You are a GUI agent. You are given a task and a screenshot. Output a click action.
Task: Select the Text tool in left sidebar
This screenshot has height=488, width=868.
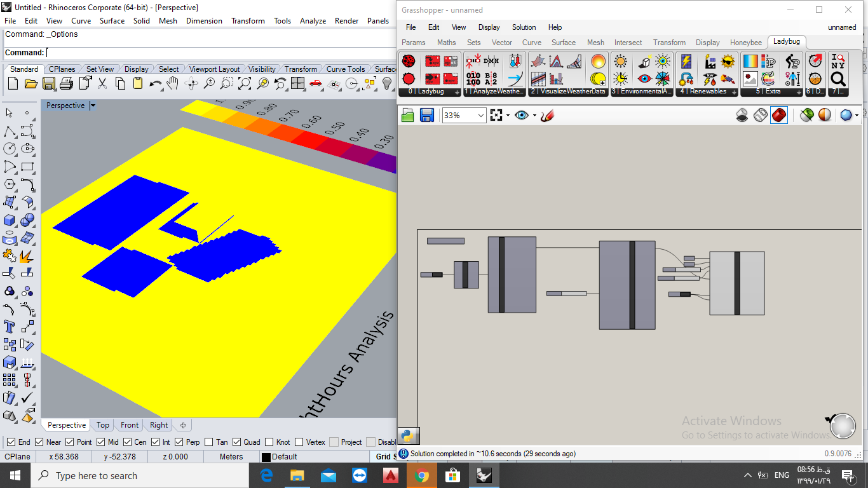tap(10, 327)
